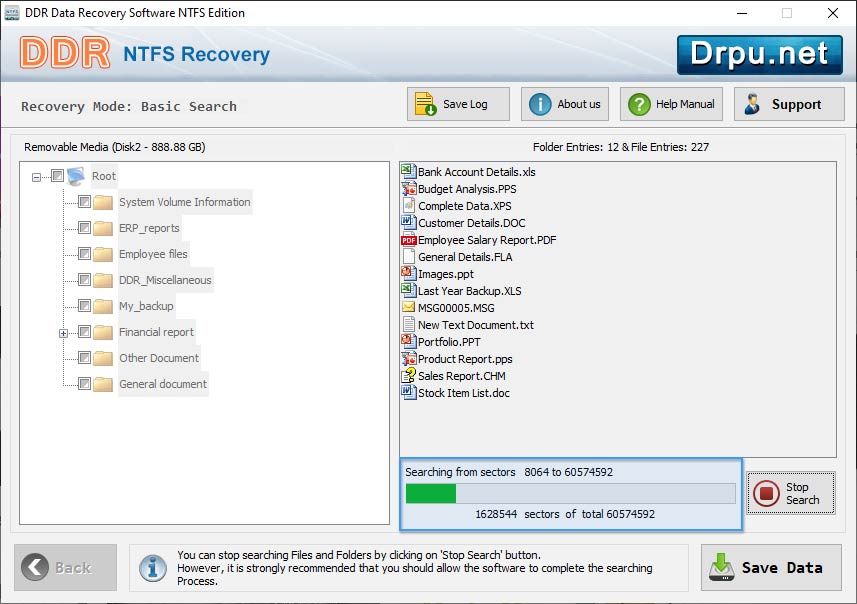The image size is (857, 604).
Task: Click the Images.ppt PowerPoint icon
Action: pos(409,273)
